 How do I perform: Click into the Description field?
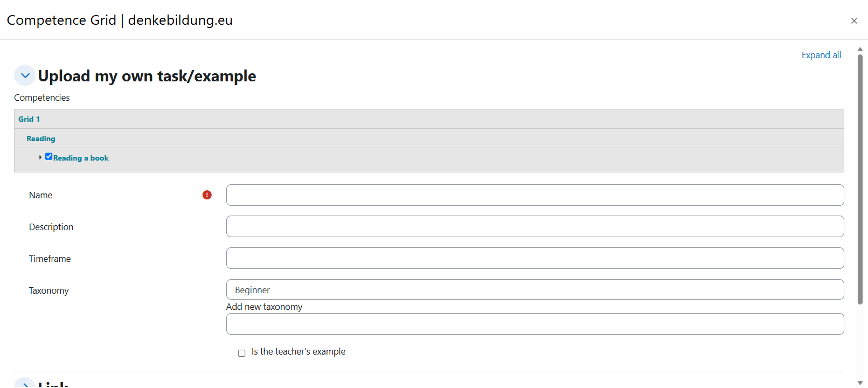point(534,226)
